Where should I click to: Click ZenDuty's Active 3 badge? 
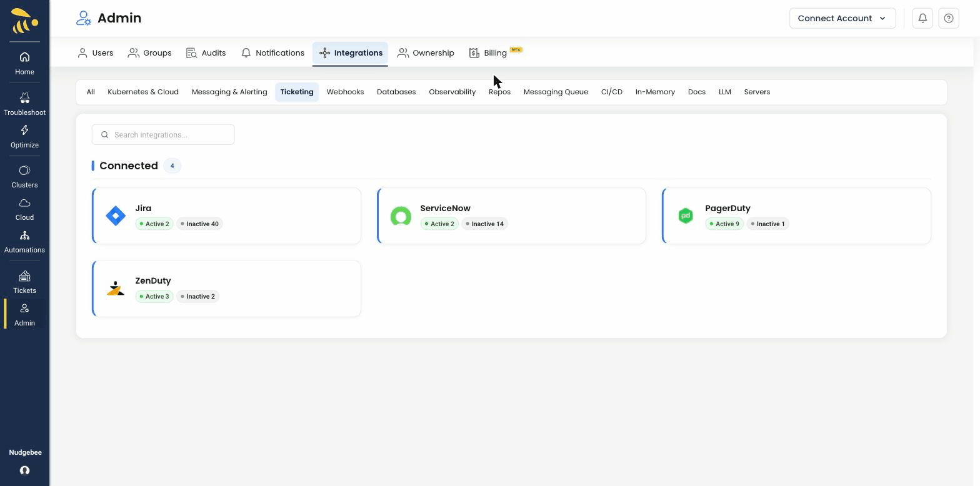[x=154, y=296]
